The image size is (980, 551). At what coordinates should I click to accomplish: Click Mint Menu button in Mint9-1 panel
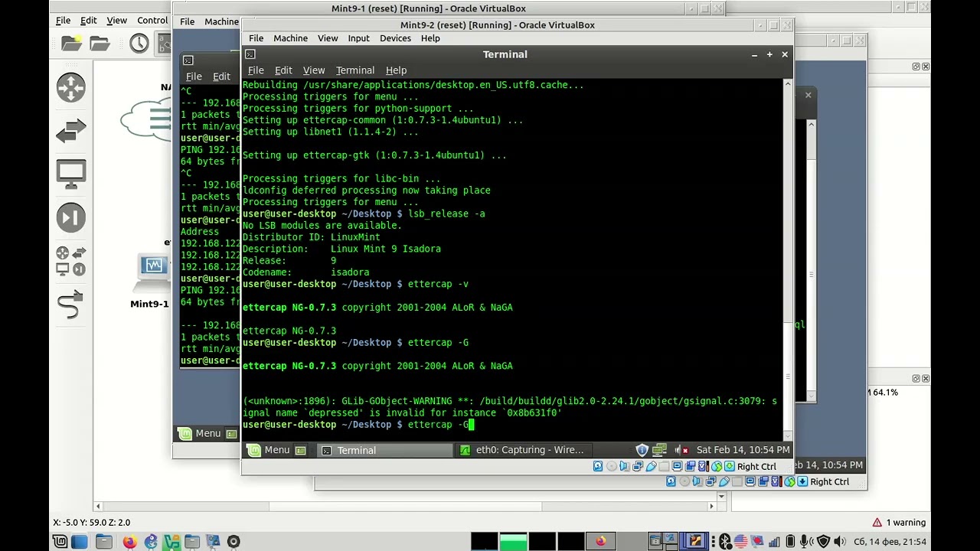(200, 433)
